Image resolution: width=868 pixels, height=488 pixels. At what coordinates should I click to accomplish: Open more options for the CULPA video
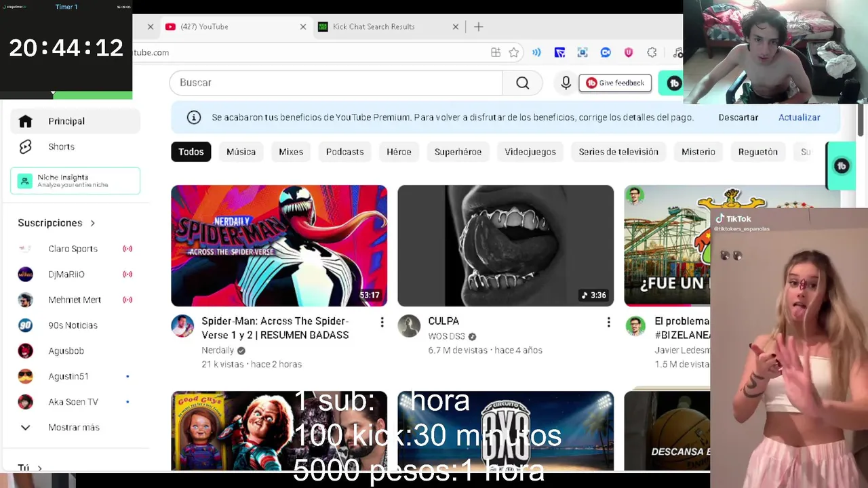point(608,323)
